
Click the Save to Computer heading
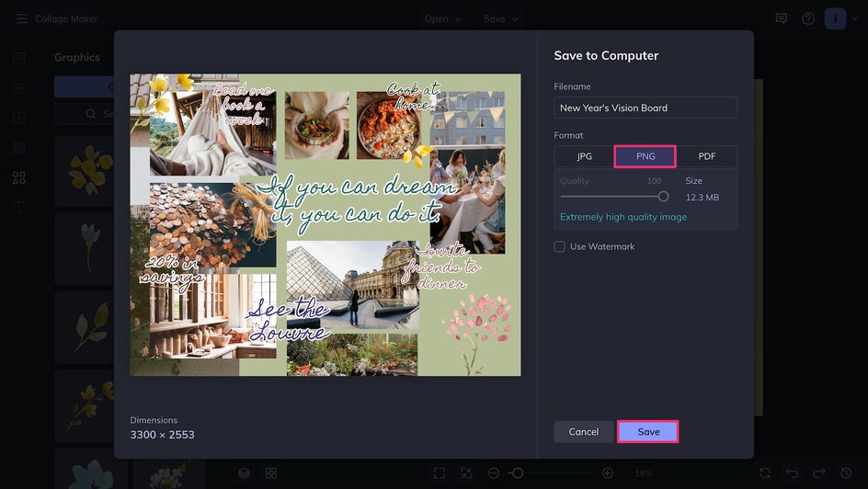[x=606, y=56]
